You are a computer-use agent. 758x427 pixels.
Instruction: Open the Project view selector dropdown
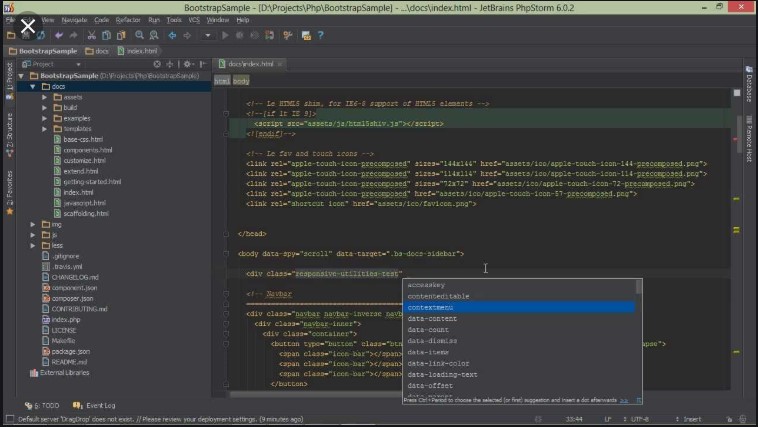click(78, 64)
